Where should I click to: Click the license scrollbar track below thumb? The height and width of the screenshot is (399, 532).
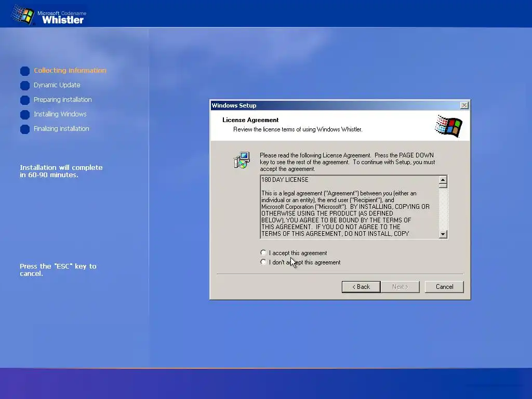(443, 209)
